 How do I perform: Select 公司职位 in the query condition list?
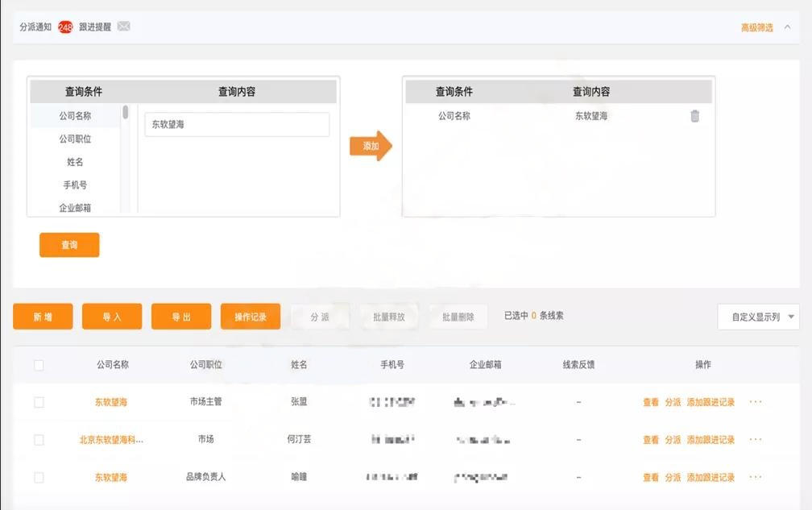click(75, 139)
